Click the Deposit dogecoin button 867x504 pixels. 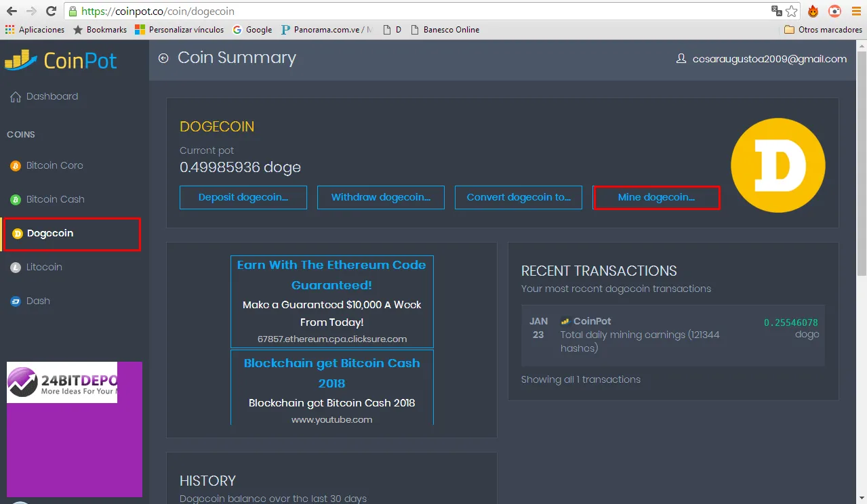click(243, 197)
